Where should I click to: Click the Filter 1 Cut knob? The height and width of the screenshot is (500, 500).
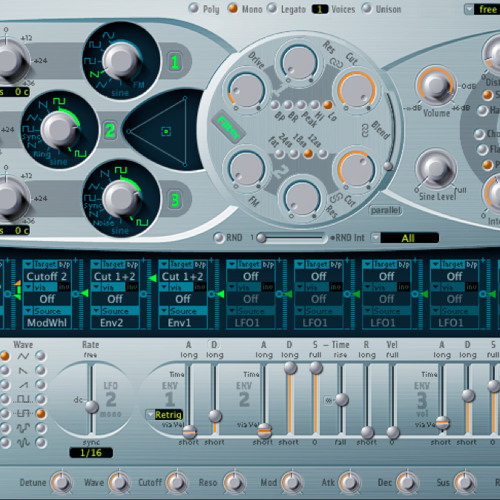click(x=356, y=89)
